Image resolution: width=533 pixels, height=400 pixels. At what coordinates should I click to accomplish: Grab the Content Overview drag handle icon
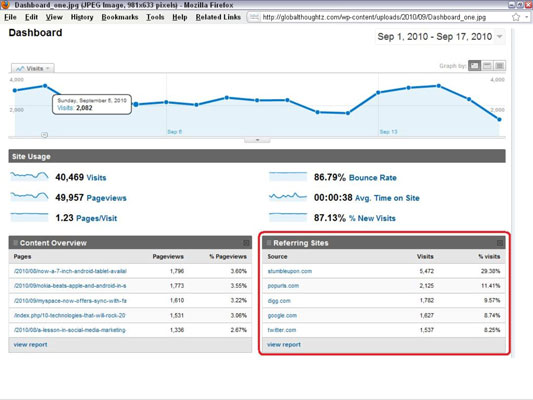click(x=15, y=243)
